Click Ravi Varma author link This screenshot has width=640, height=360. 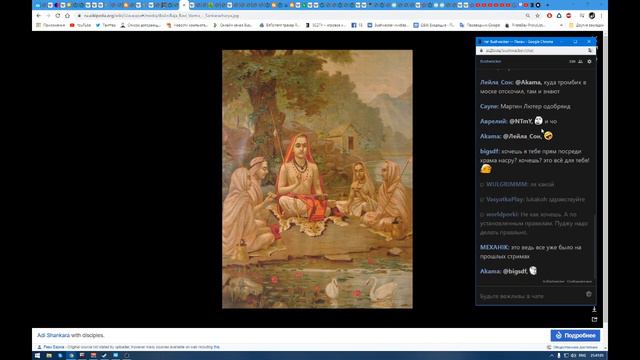point(54,347)
